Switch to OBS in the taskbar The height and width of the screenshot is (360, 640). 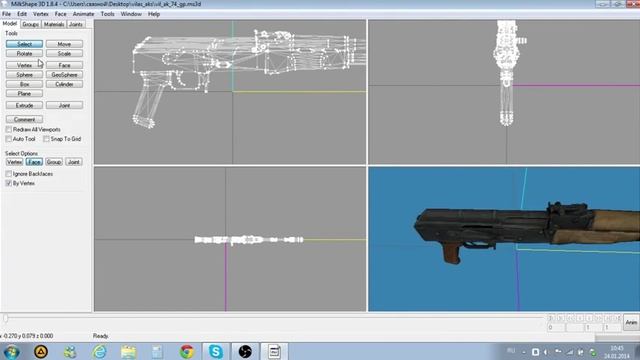tap(245, 351)
